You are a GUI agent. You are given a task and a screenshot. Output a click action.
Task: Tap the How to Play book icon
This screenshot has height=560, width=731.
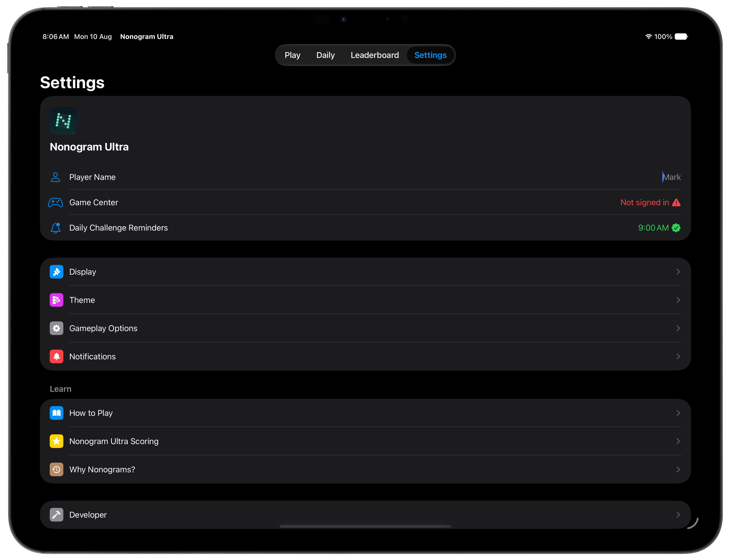[56, 413]
